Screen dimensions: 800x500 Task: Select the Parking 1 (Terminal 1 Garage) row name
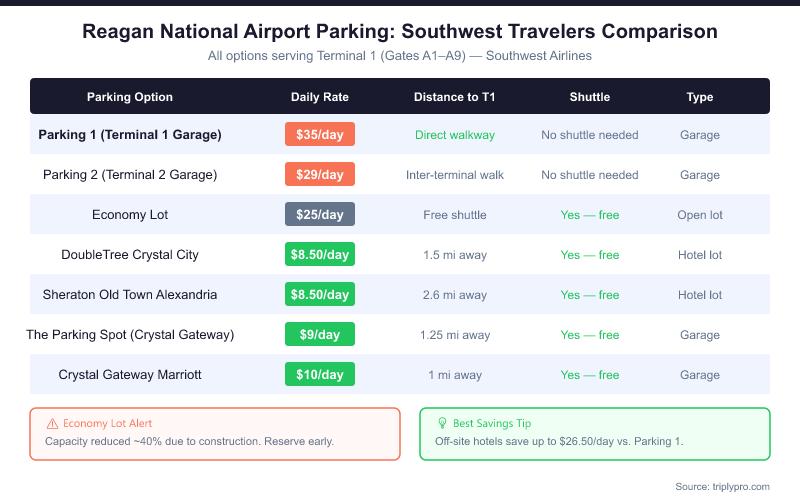click(x=130, y=134)
